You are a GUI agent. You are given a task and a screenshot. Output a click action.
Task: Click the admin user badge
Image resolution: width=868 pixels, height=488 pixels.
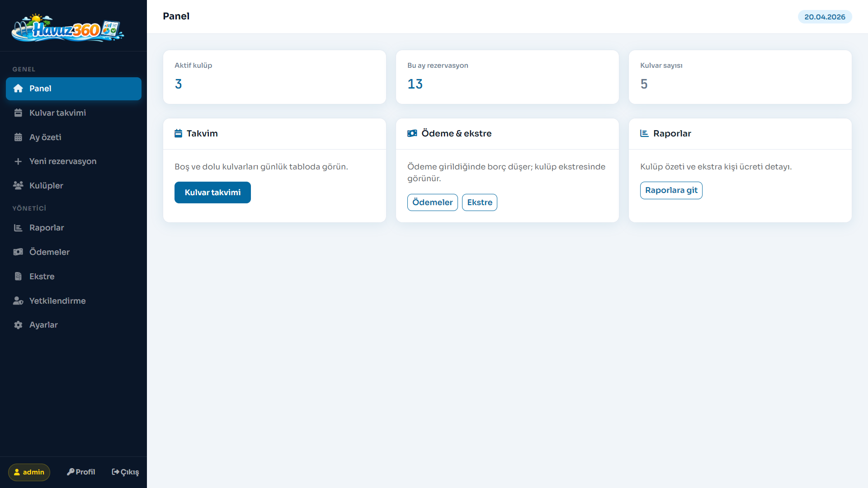pos(29,472)
